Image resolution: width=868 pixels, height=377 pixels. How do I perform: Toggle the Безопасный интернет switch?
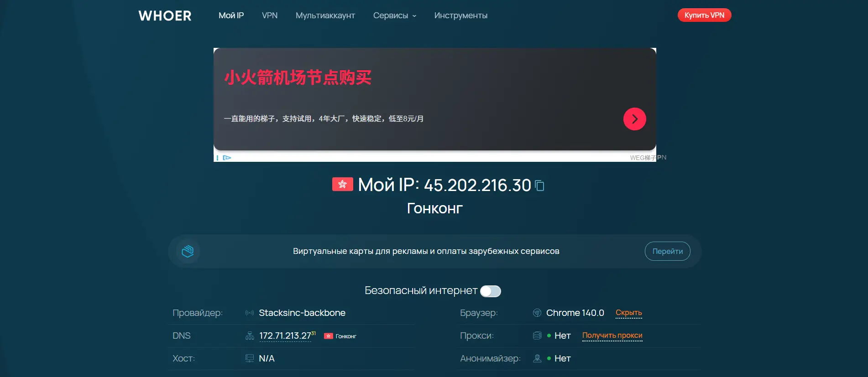click(490, 291)
